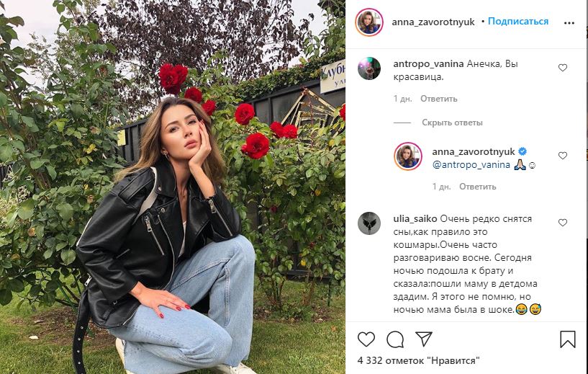The image size is (588, 374).
Task: Collapse replies with Скрыть ответы
Action: point(452,123)
